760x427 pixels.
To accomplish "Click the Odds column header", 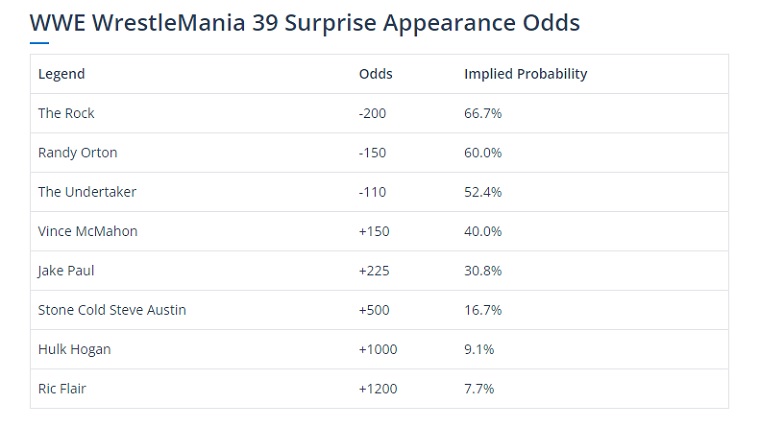I will coord(375,74).
